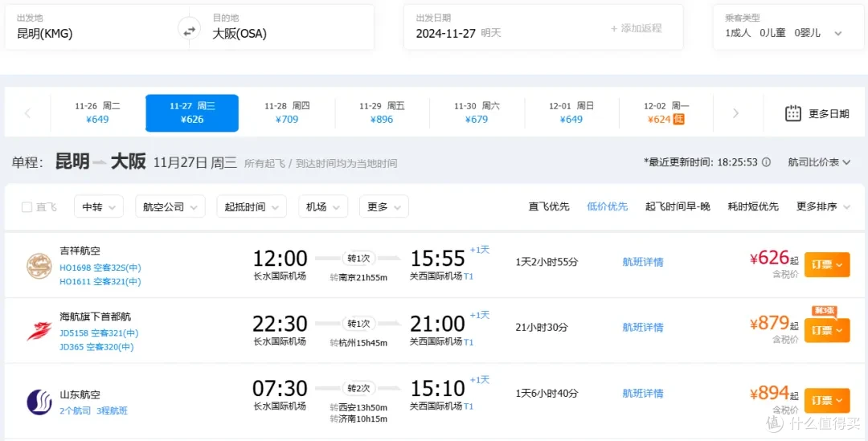Sort by 低价优先

pyautogui.click(x=608, y=206)
